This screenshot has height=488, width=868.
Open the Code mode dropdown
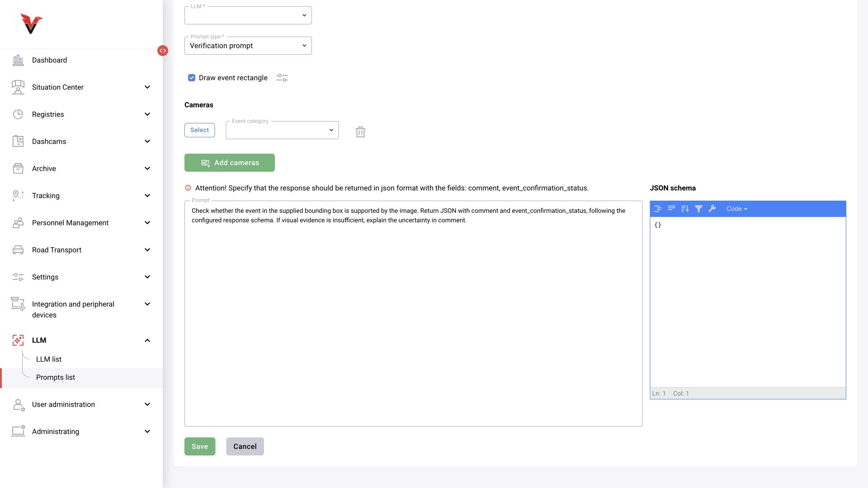tap(737, 209)
